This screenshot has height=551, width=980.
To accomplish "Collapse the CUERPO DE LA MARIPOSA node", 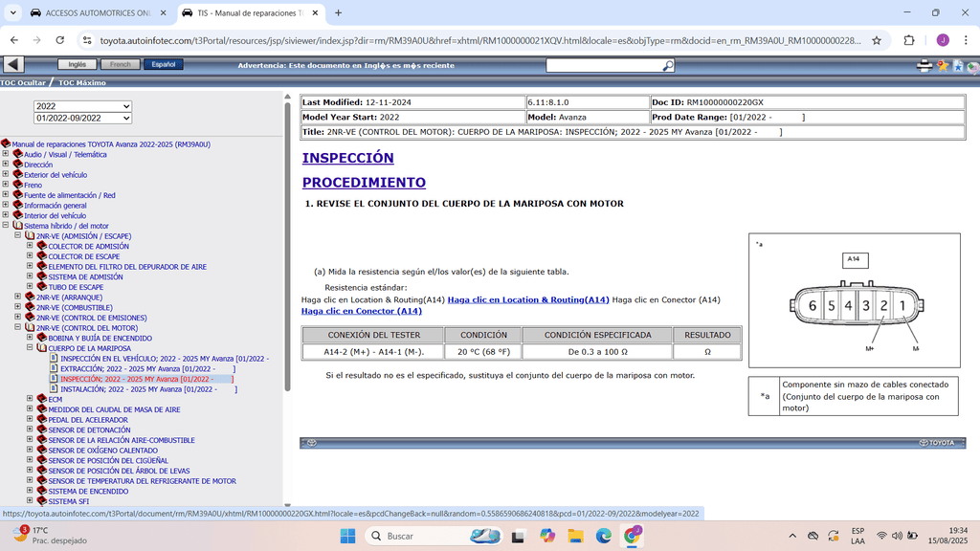I will [x=30, y=348].
